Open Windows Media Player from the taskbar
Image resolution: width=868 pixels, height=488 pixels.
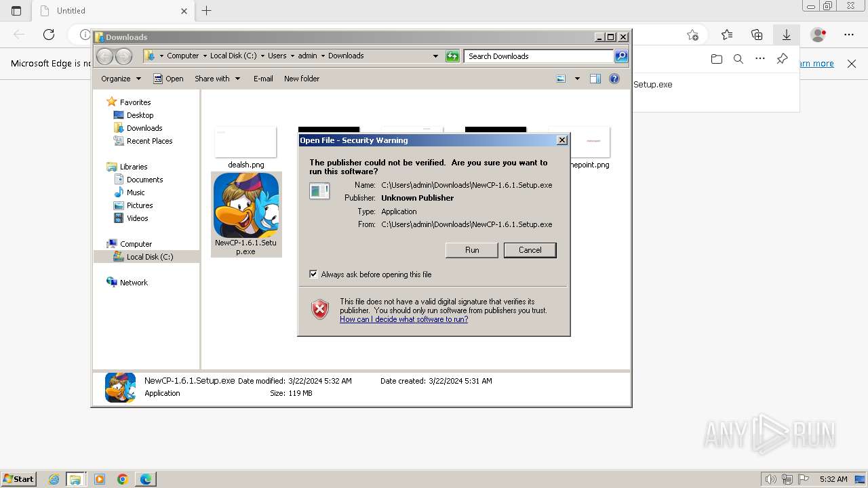[x=100, y=479]
